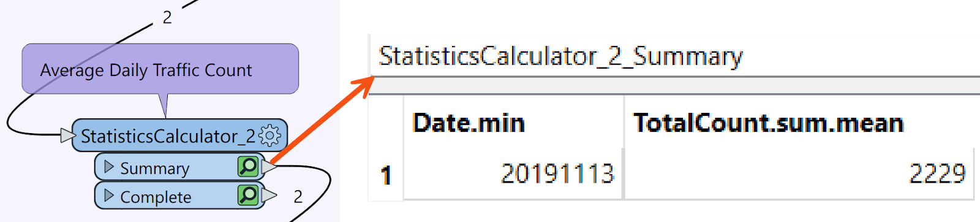The height and width of the screenshot is (222, 980).
Task: Select row 1 header in table
Action: click(x=386, y=175)
